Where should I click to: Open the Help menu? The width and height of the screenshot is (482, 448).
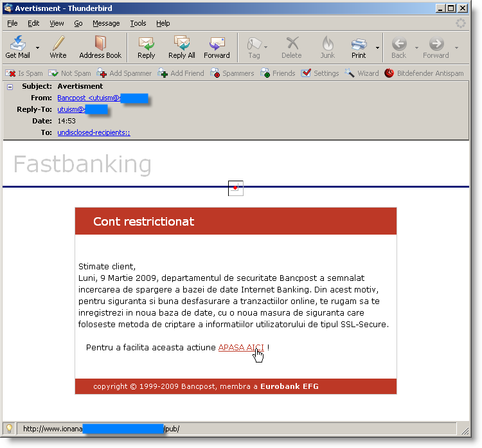[x=163, y=23]
